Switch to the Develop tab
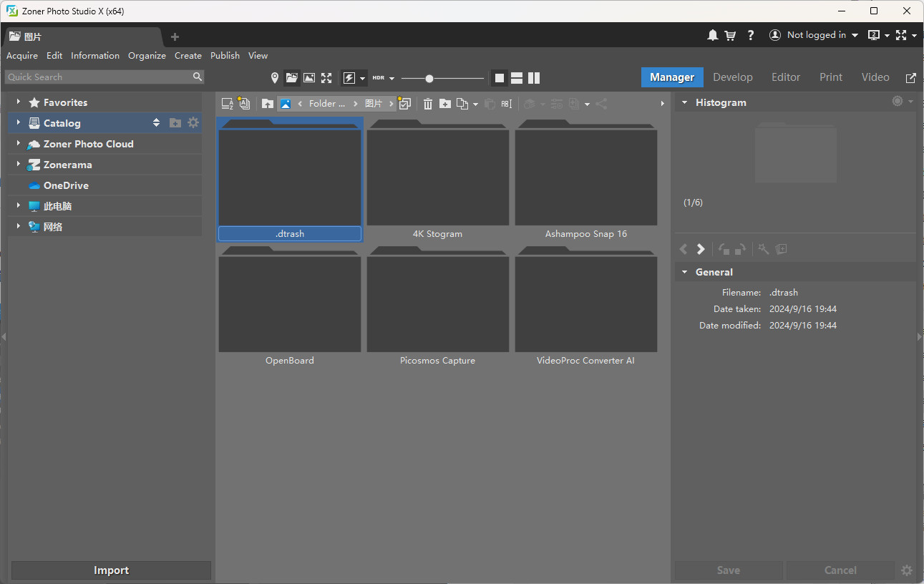Viewport: 924px width, 584px height. pos(733,77)
